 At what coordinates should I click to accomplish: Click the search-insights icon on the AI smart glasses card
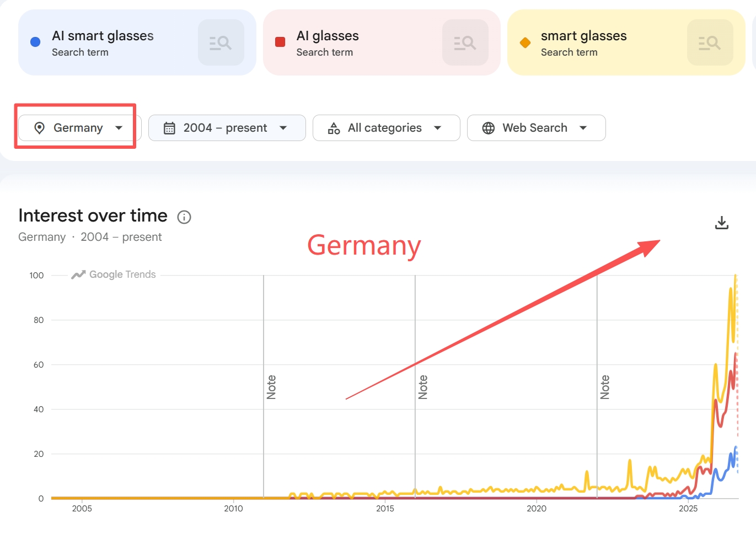221,42
